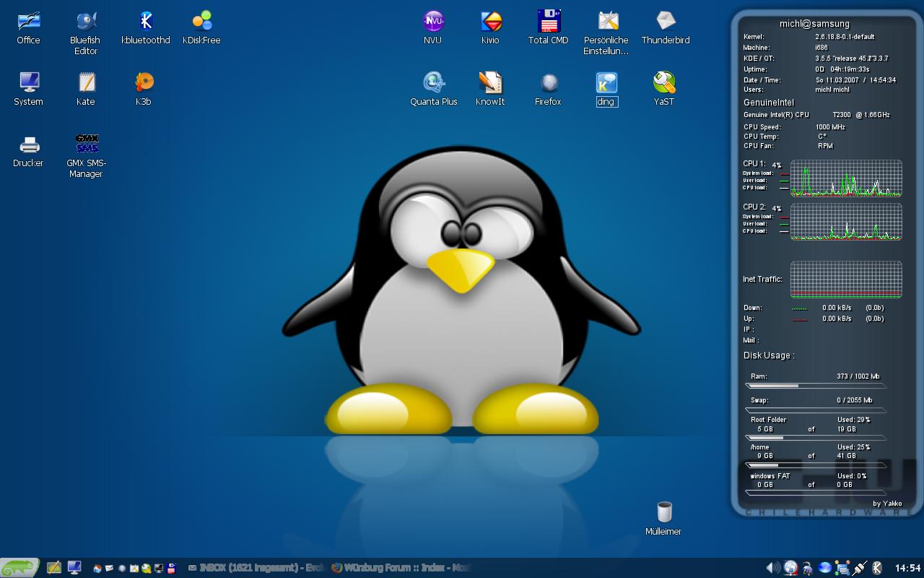
Task: Open the Office desktop icon
Action: click(x=29, y=28)
